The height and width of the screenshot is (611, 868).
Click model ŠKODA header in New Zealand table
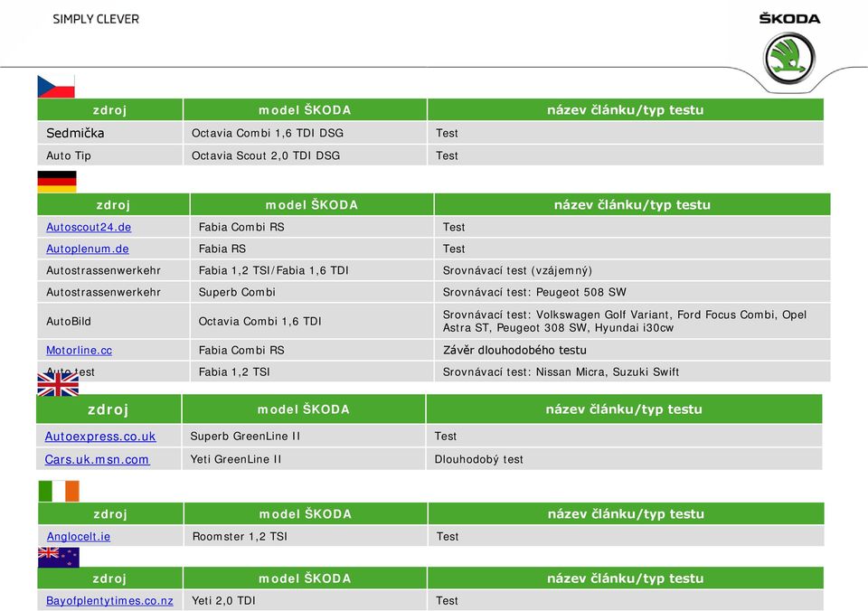(x=305, y=578)
